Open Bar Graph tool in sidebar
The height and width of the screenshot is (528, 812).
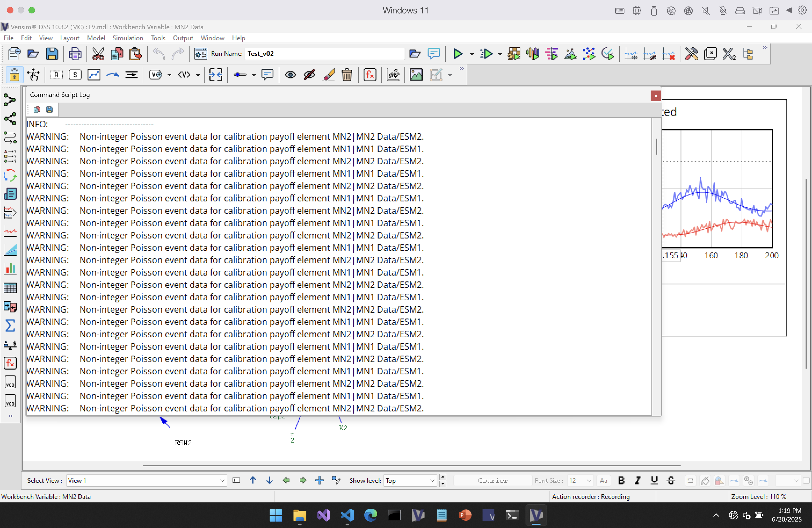(10, 269)
